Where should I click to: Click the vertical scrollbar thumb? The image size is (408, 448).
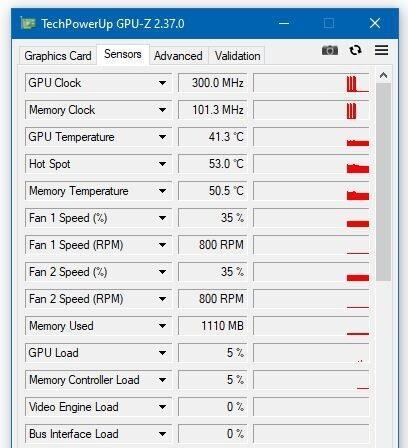383,182
